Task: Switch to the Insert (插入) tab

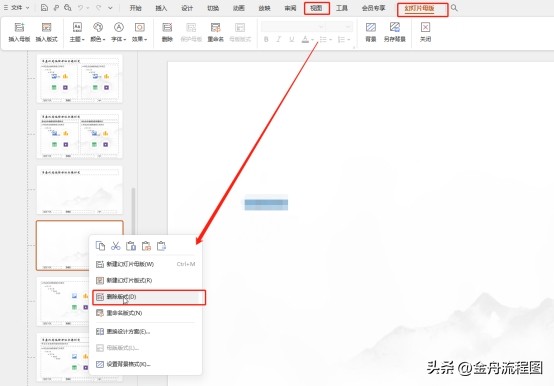Action: 161,8
